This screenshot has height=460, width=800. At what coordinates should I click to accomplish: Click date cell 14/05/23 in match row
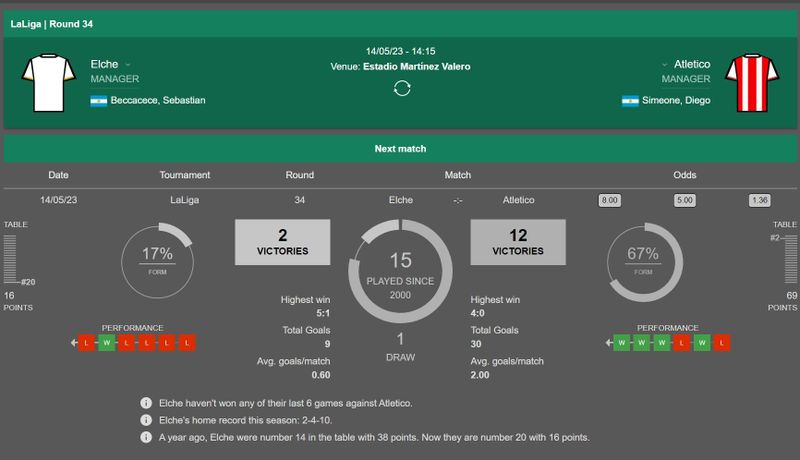pos(59,200)
